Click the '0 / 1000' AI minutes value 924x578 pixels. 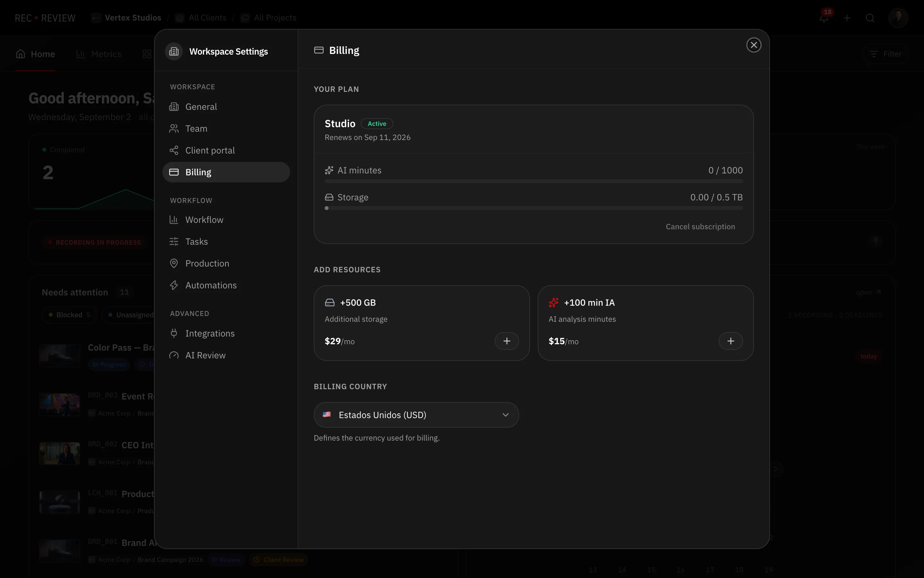(x=725, y=170)
